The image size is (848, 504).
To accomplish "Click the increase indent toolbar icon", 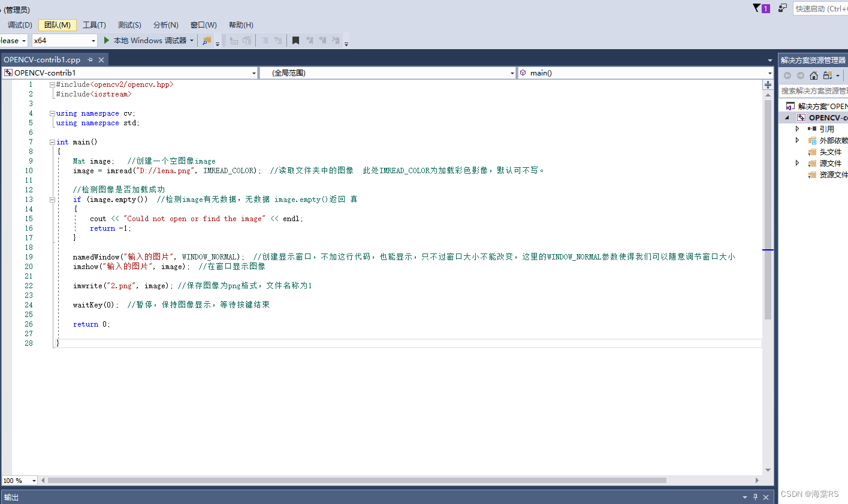I will tap(247, 40).
